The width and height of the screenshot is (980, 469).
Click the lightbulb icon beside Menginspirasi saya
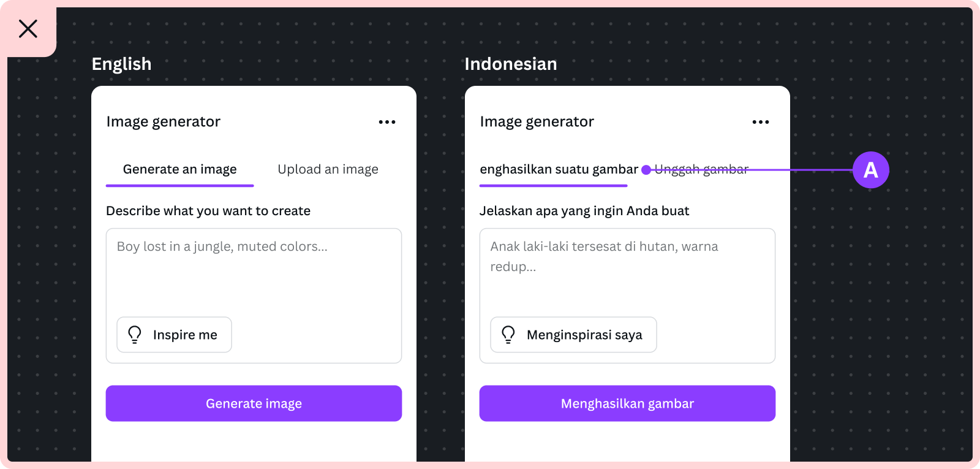[508, 334]
